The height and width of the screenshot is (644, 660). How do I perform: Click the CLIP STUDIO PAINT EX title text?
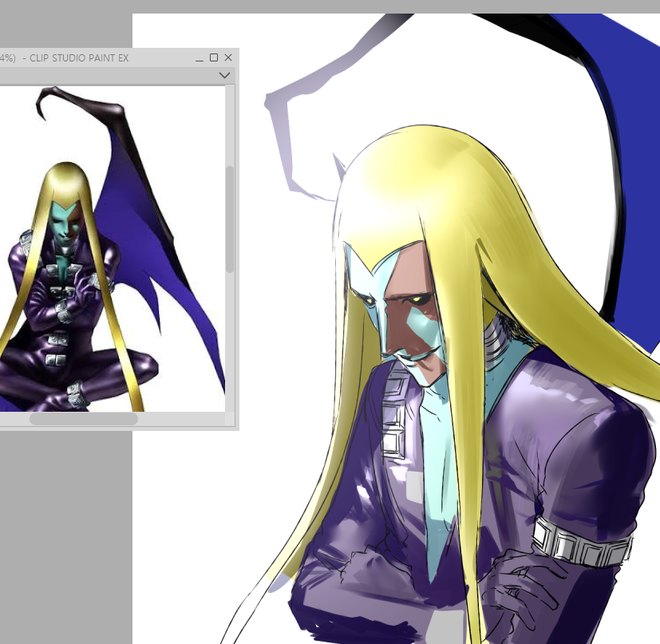coord(79,58)
